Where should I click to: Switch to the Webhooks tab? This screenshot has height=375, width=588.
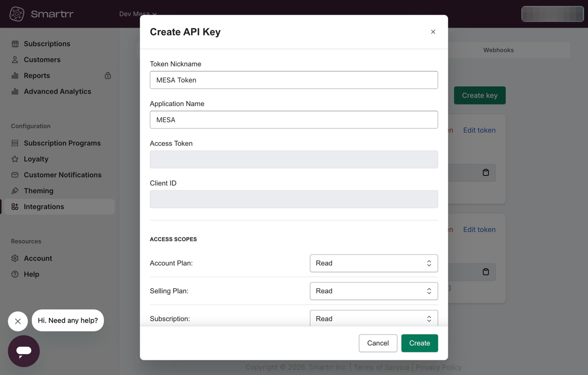[498, 50]
